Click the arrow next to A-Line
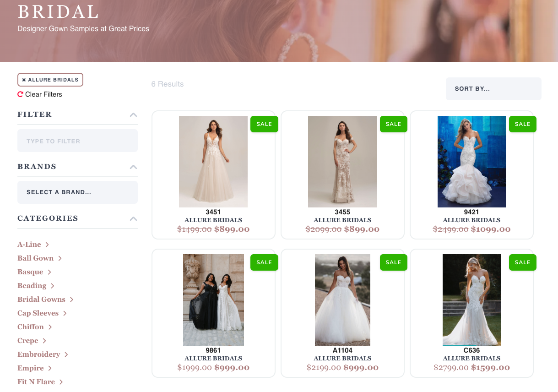The width and height of the screenshot is (558, 392). coord(47,245)
